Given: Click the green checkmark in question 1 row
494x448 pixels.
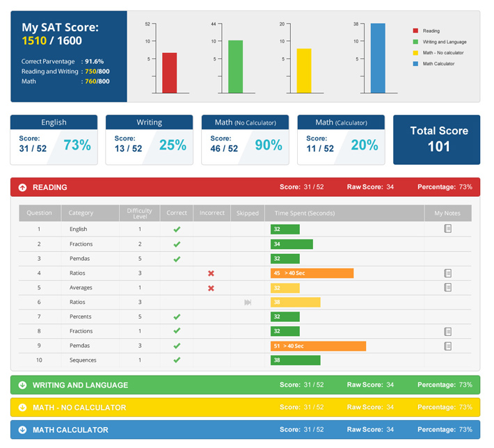Looking at the screenshot, I should pyautogui.click(x=177, y=230).
